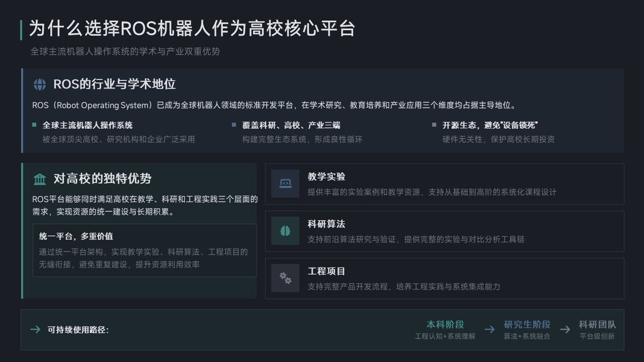The image size is (644, 362).
Task: Click the brain icon for 科研算法
Action: 285,231
